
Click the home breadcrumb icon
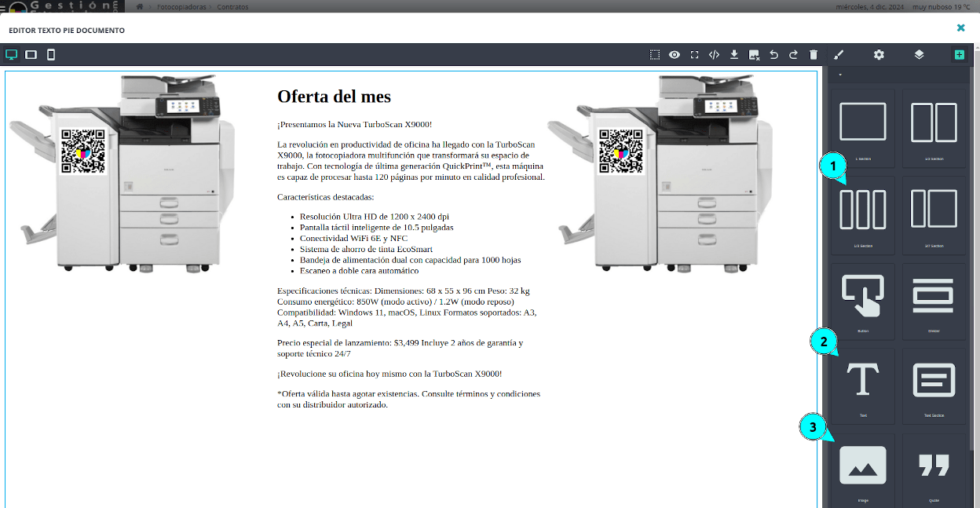tap(140, 6)
